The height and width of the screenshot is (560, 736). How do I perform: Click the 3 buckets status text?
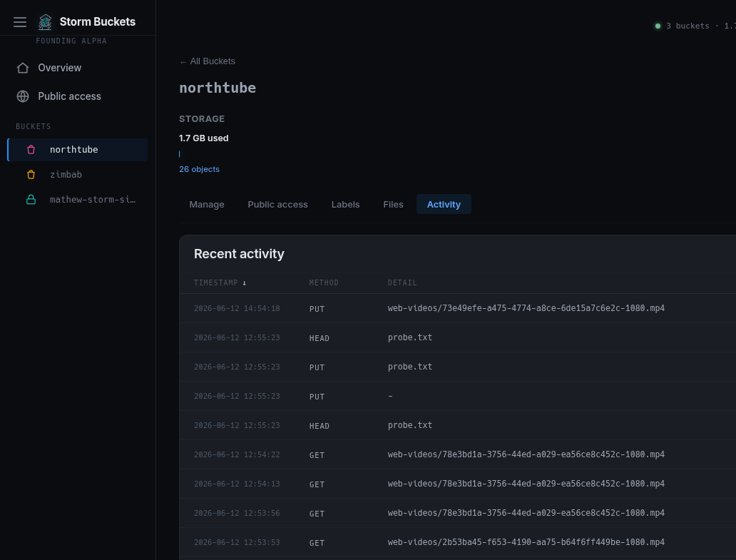[x=688, y=26]
